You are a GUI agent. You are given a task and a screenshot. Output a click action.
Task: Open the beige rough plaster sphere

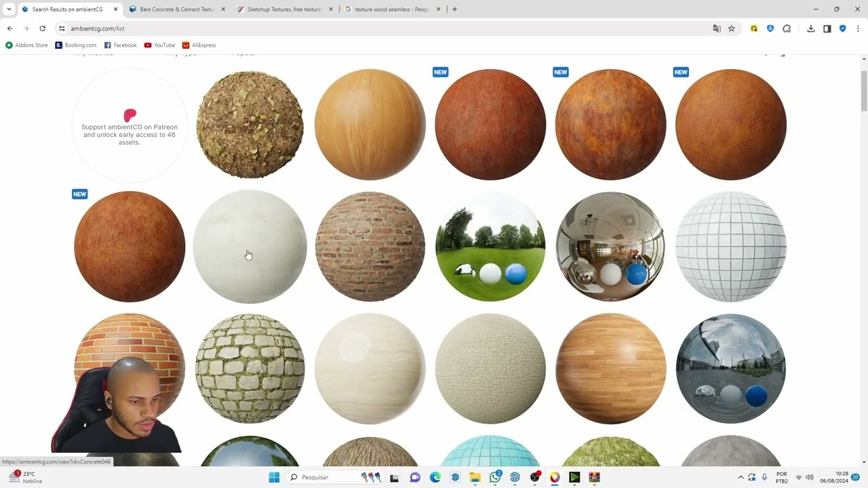pyautogui.click(x=490, y=369)
